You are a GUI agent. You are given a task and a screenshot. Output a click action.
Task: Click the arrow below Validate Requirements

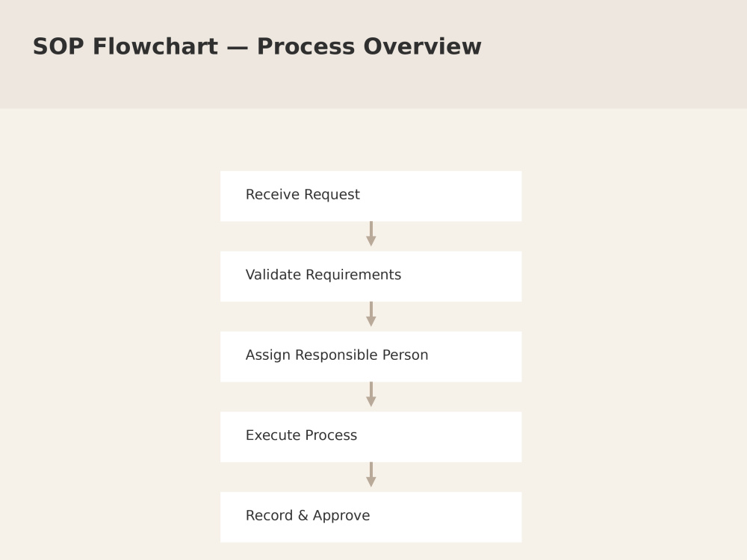tap(371, 314)
